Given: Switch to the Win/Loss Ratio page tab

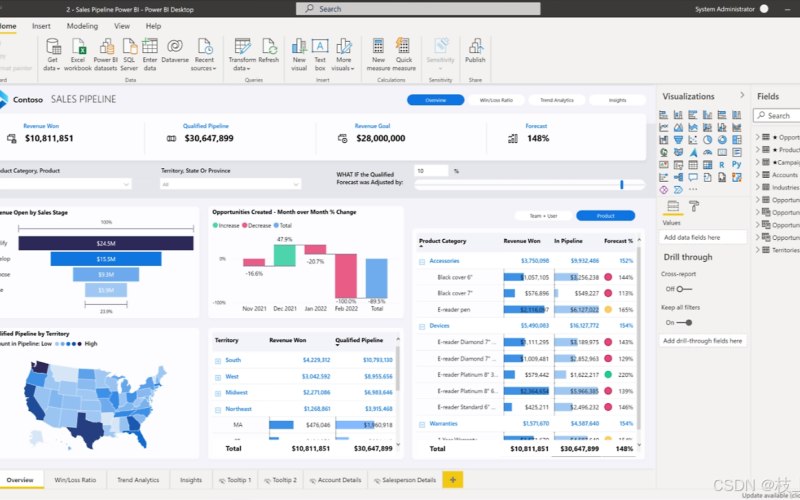Looking at the screenshot, I should pos(76,480).
